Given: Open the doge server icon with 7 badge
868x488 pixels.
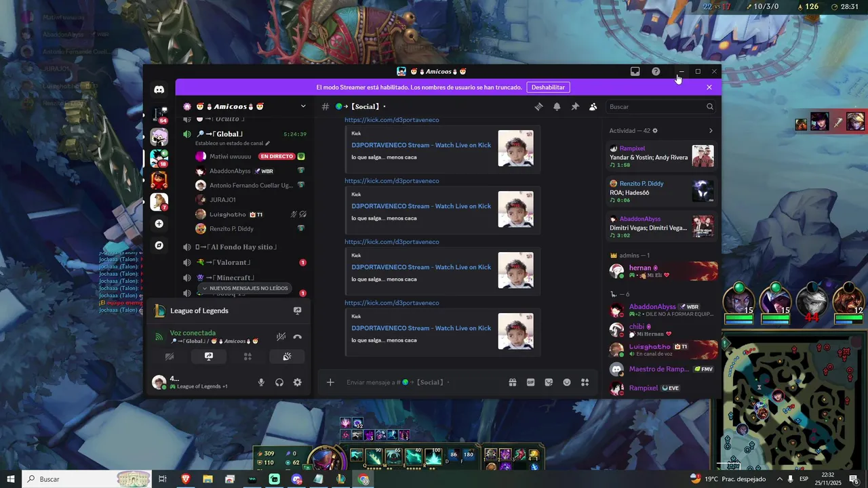Looking at the screenshot, I should (159, 202).
